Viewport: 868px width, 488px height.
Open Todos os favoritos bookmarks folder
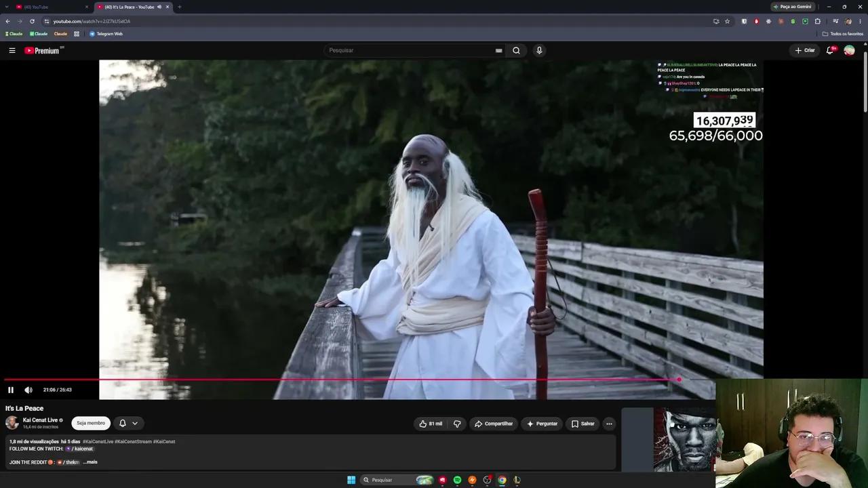click(843, 34)
